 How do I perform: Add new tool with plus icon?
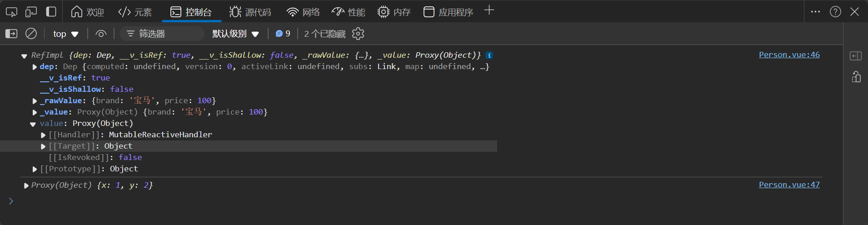click(489, 10)
